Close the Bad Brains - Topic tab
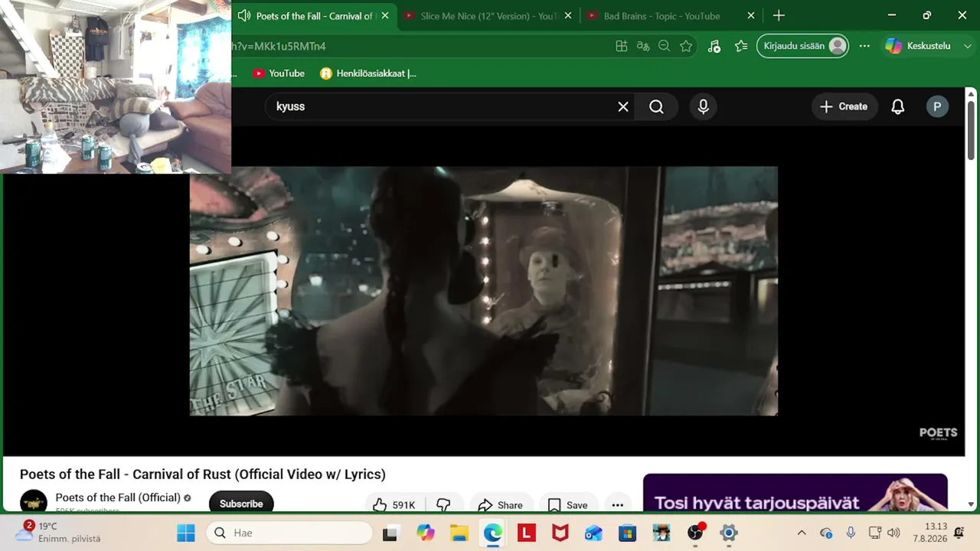 coord(751,16)
